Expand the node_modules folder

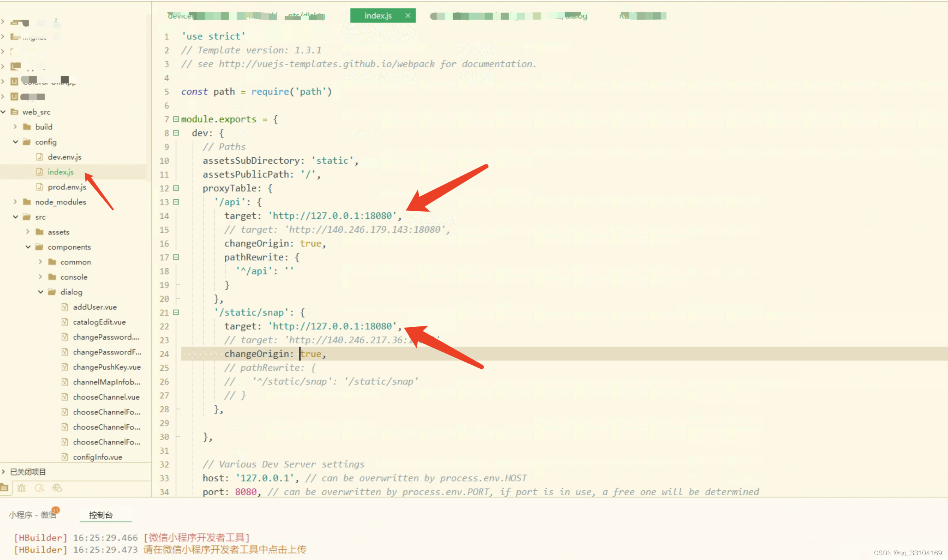point(15,202)
